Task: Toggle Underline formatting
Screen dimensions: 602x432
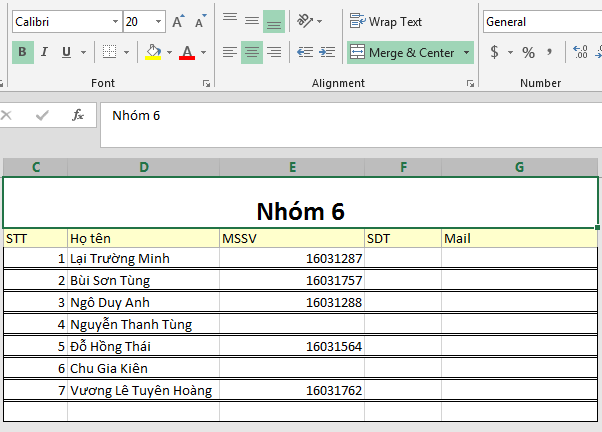Action: [66, 52]
